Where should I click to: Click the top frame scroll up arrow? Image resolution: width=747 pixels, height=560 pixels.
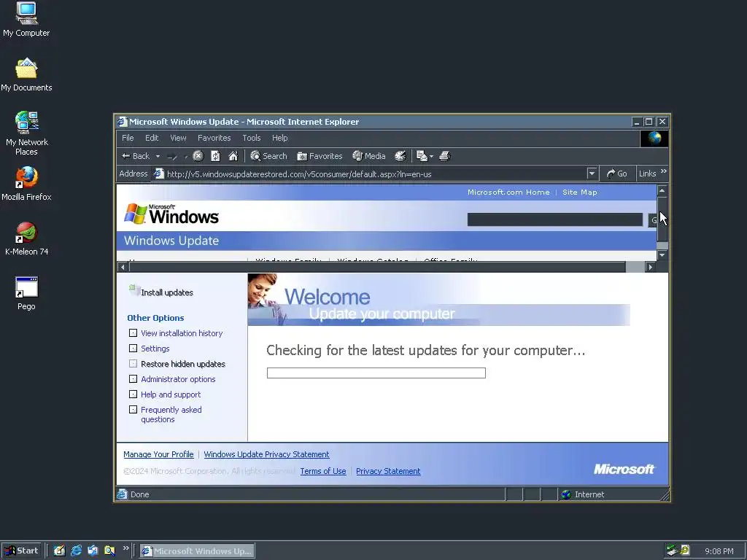662,190
